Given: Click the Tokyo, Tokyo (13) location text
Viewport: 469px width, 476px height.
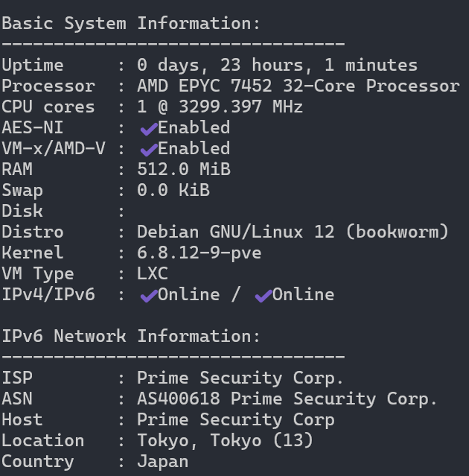Looking at the screenshot, I should (225, 440).
